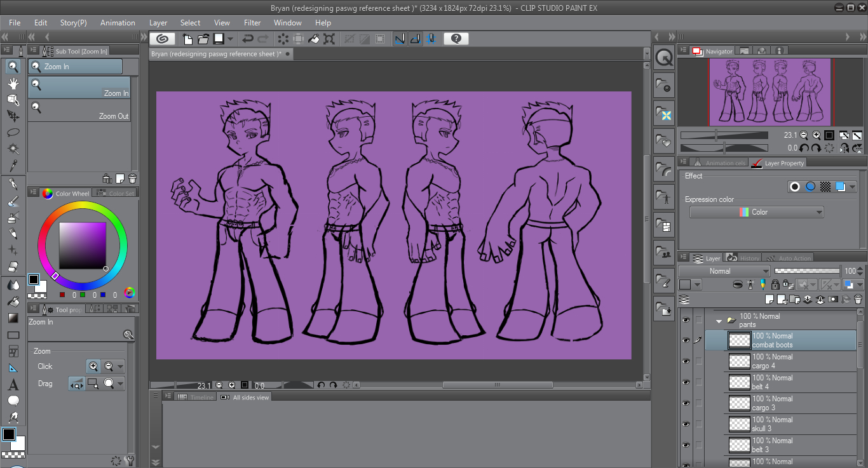Open the Filter menu
868x468 pixels.
(252, 23)
